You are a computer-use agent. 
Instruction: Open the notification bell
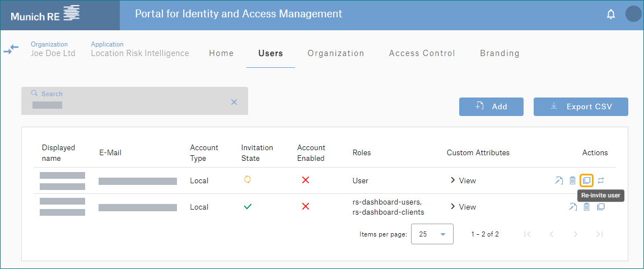611,15
